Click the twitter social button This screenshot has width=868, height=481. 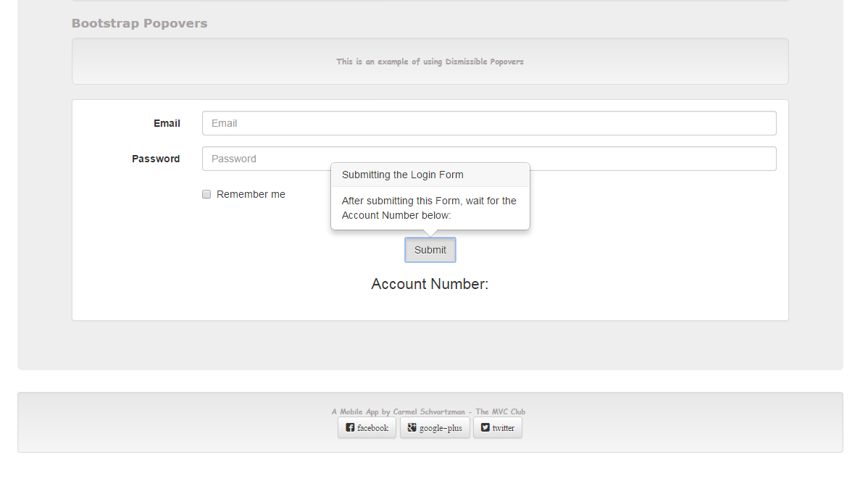point(498,427)
